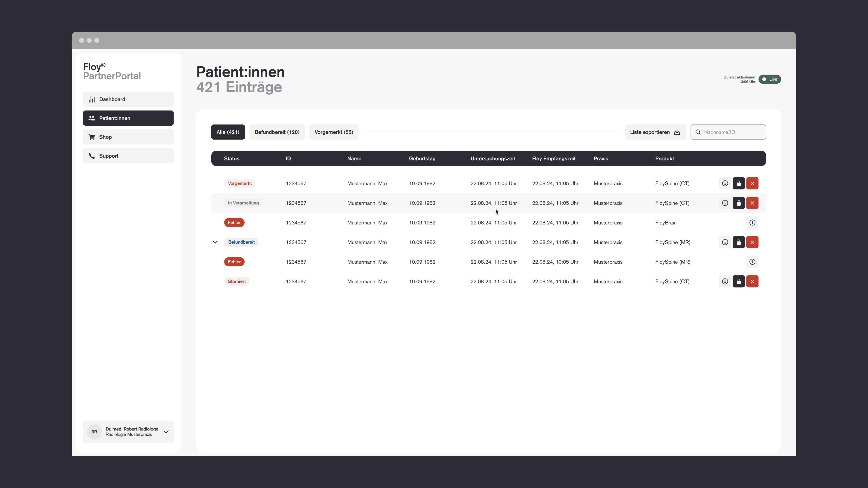Click info icon in FloySpine (MR) Fehler row
This screenshot has height=488, width=868.
click(x=752, y=262)
